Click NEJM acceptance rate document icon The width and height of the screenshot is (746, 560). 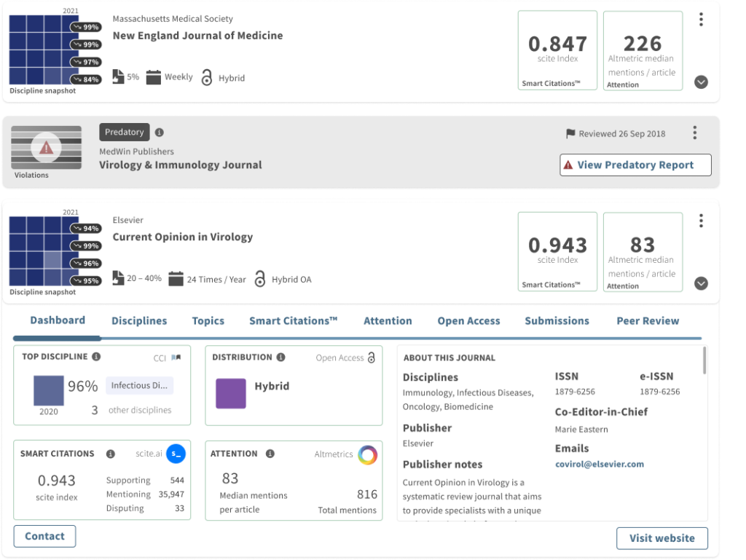(118, 76)
